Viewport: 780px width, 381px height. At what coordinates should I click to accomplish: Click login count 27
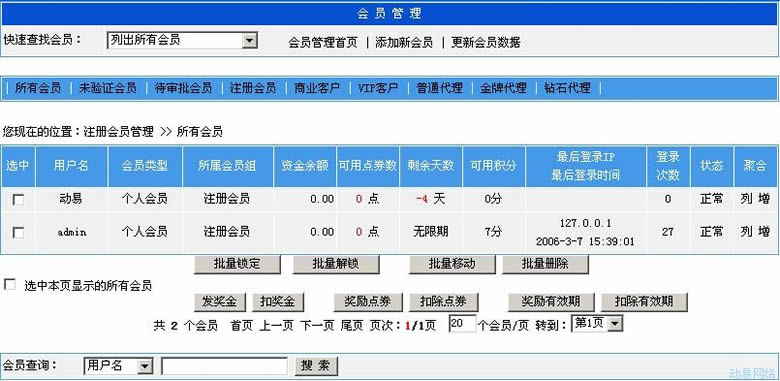[x=668, y=232]
